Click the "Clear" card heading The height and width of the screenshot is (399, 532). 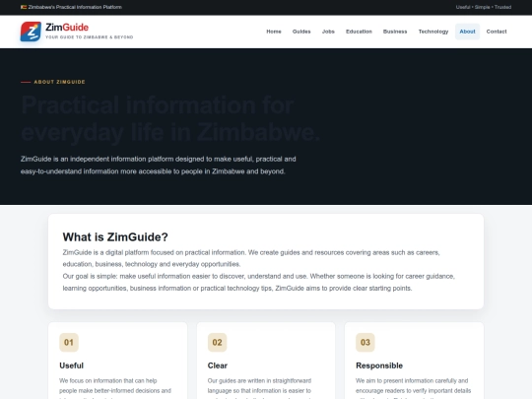218,366
